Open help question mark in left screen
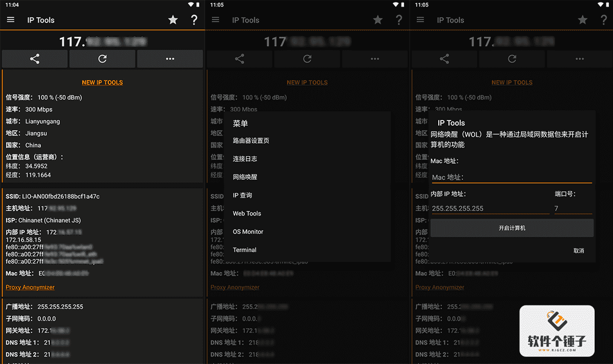This screenshot has width=613, height=364. [194, 20]
